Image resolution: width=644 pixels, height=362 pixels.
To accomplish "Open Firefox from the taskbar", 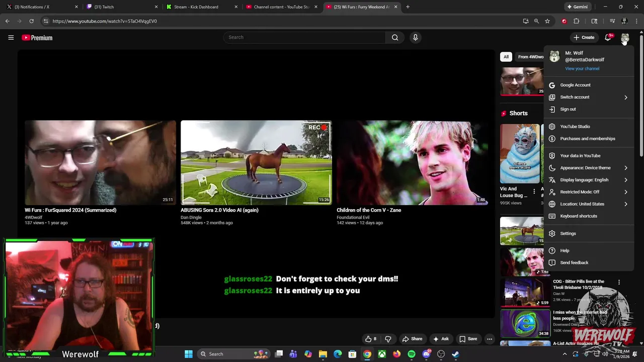I will click(x=396, y=354).
